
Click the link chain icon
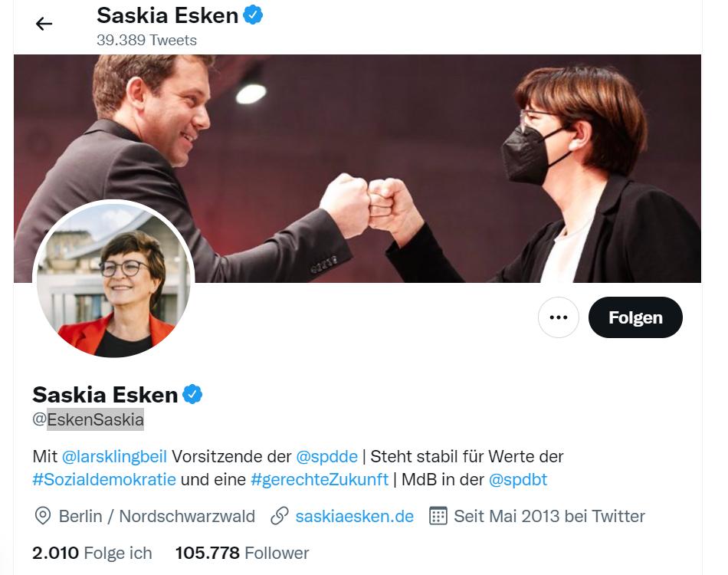(x=280, y=516)
